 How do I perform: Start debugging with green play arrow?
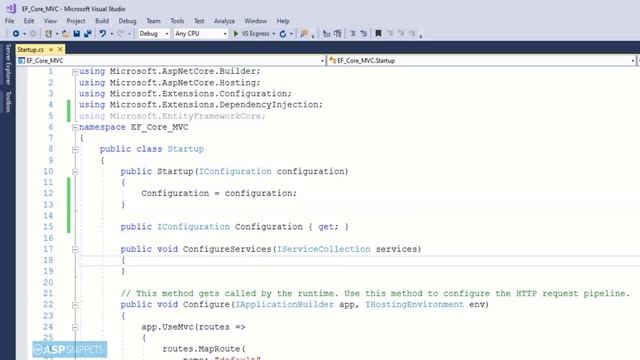236,33
